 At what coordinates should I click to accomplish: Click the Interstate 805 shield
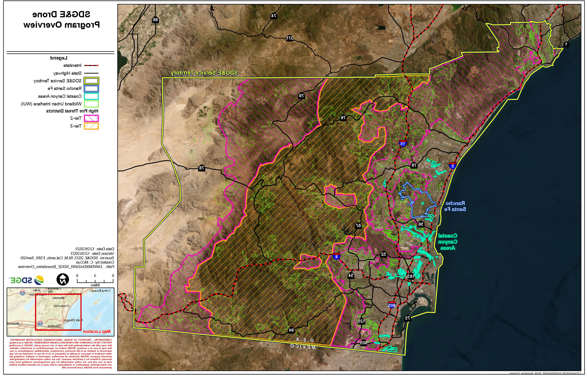click(x=392, y=305)
